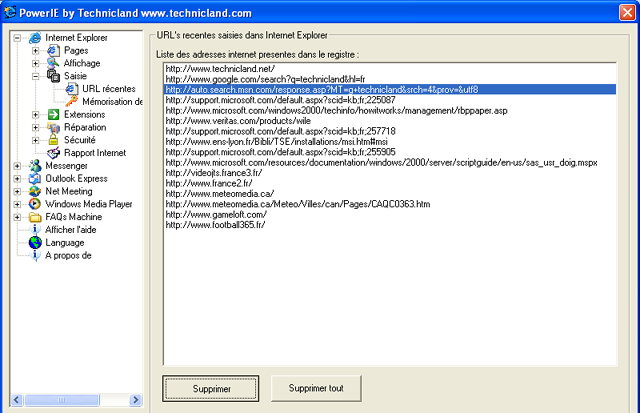Click tree scrollbar right arrow
This screenshot has height=413, width=640.
pos(136,400)
